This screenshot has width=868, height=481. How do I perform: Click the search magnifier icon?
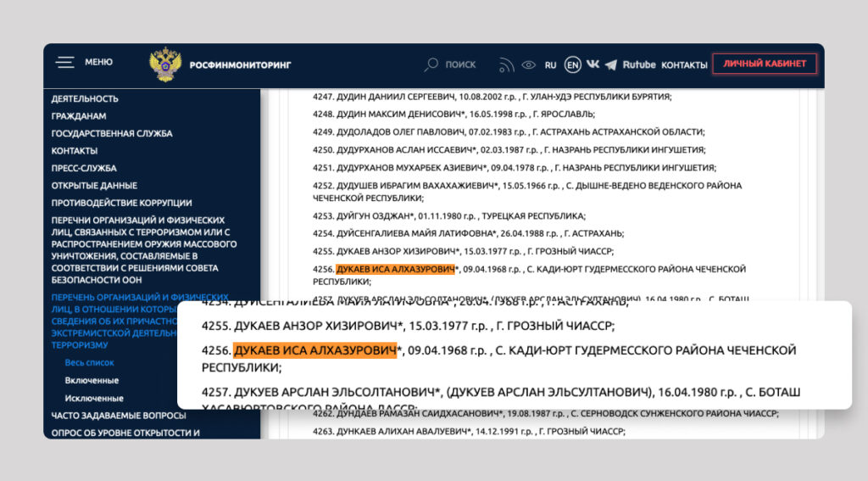point(431,64)
